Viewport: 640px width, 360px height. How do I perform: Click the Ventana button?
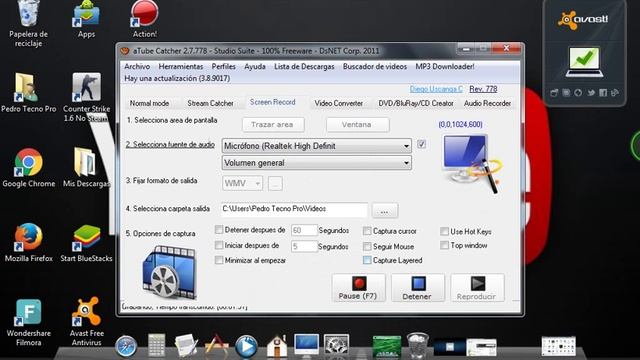pos(358,124)
